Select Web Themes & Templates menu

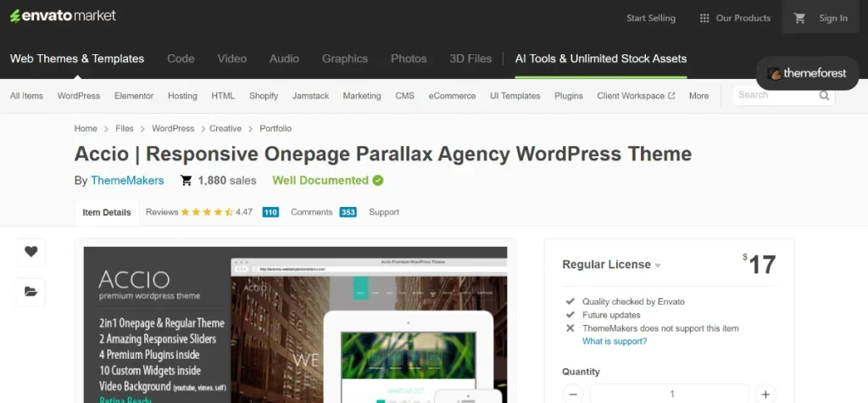[77, 59]
